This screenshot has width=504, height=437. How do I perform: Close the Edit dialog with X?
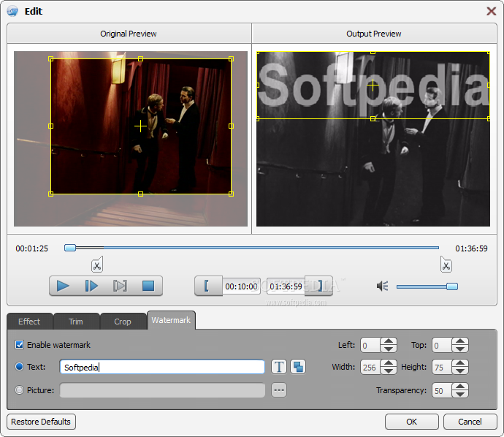point(491,11)
